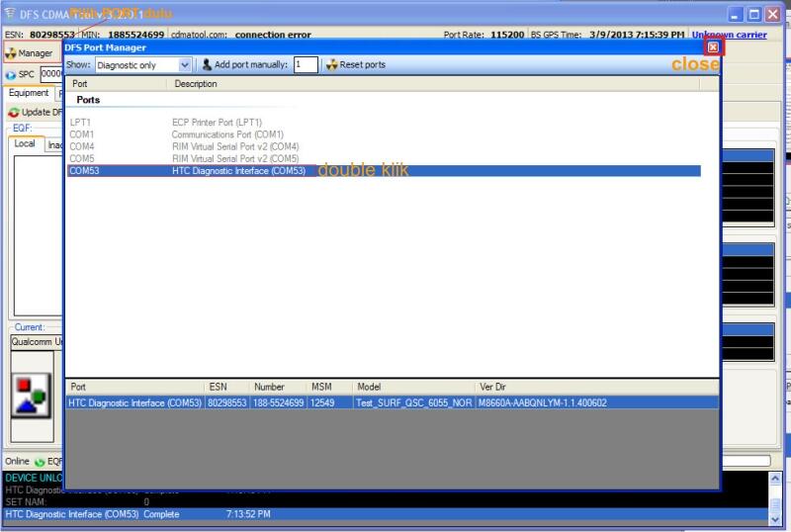Click the ESN column header in device table

coord(226,388)
